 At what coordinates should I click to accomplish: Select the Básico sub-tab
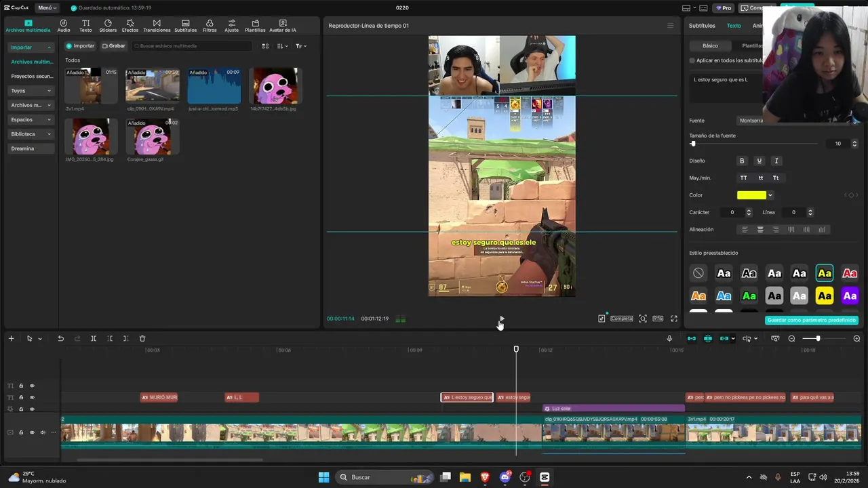(x=710, y=45)
